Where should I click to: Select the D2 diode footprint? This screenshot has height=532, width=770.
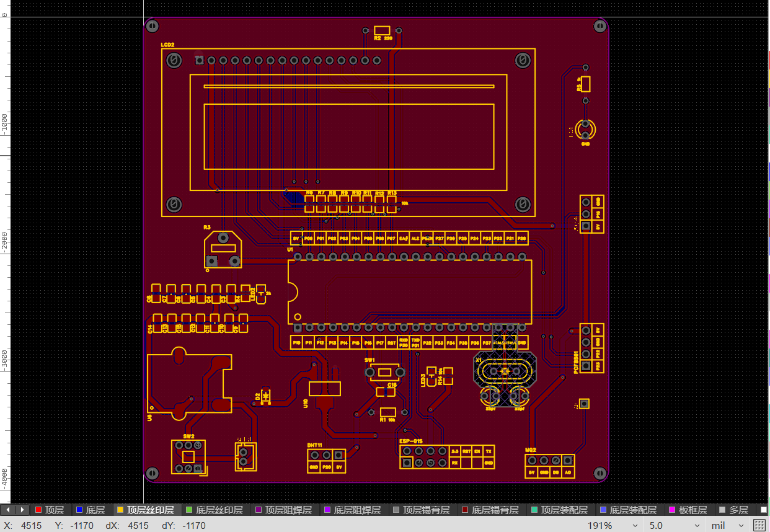(x=267, y=396)
